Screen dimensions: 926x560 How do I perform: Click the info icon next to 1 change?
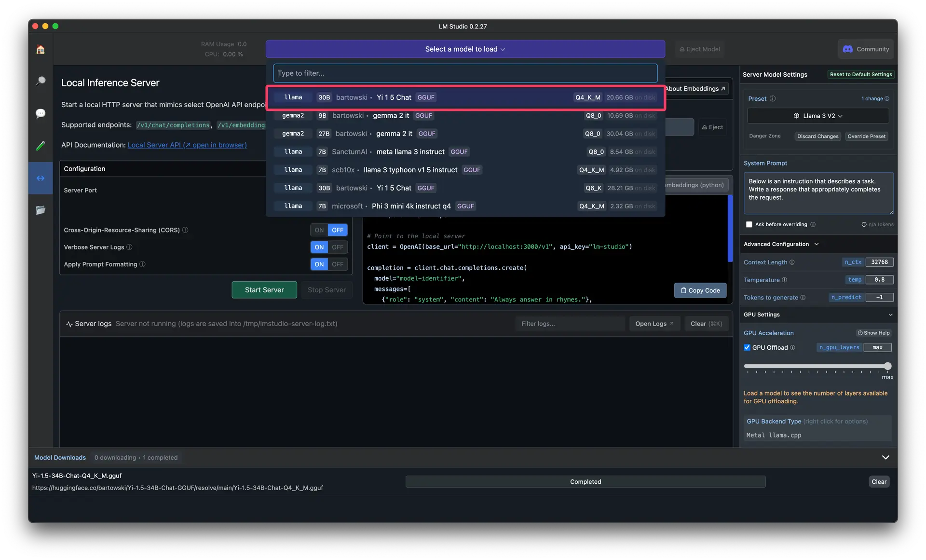[887, 99]
